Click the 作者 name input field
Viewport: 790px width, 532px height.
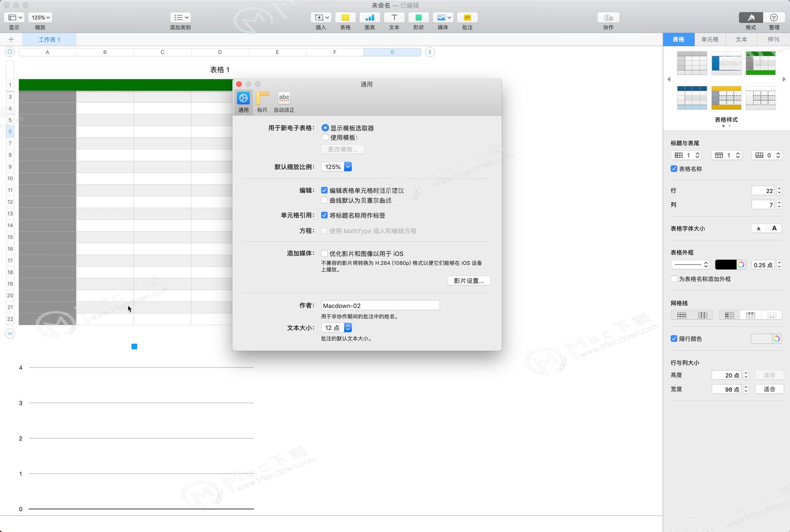[380, 306]
